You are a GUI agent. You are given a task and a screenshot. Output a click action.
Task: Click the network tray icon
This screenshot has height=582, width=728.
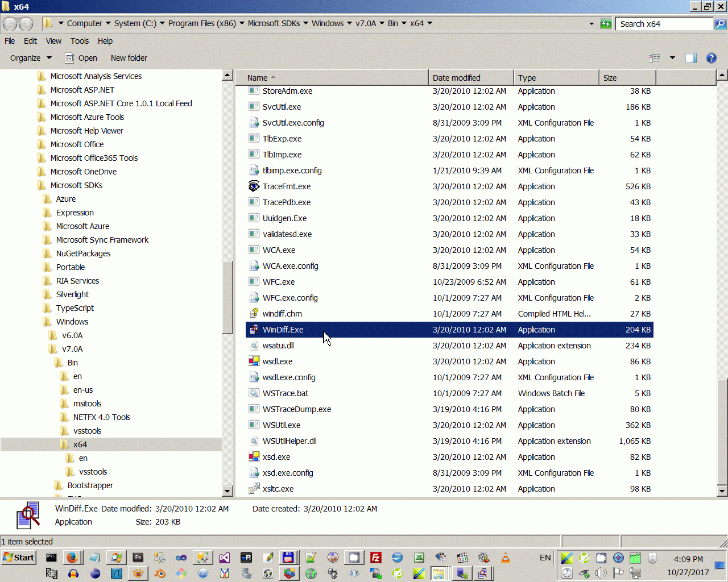(x=635, y=573)
